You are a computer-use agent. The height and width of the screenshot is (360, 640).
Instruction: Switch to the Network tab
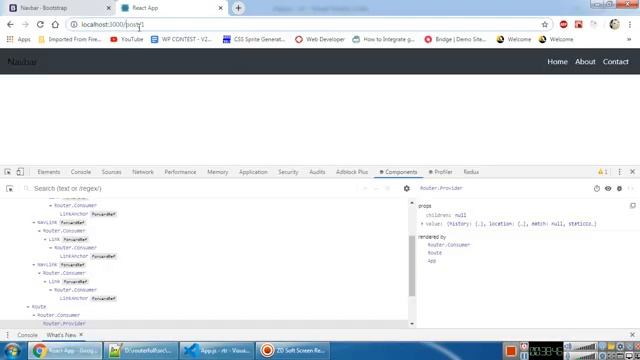tap(143, 172)
